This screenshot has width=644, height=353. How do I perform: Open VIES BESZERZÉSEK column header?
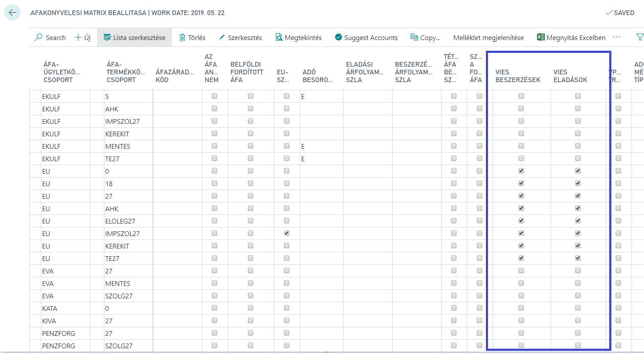point(518,76)
